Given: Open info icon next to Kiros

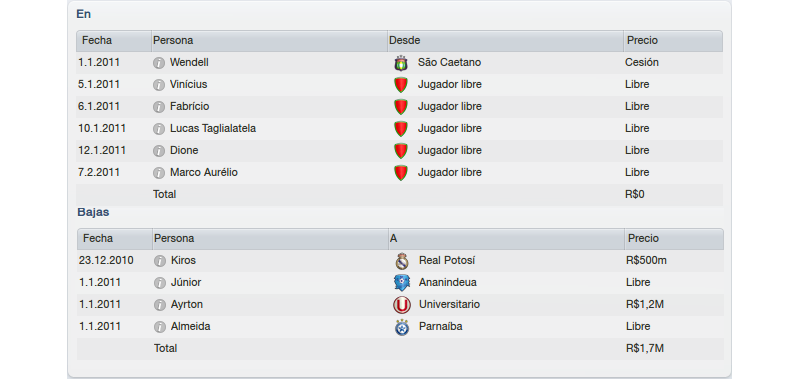Looking at the screenshot, I should click(160, 261).
